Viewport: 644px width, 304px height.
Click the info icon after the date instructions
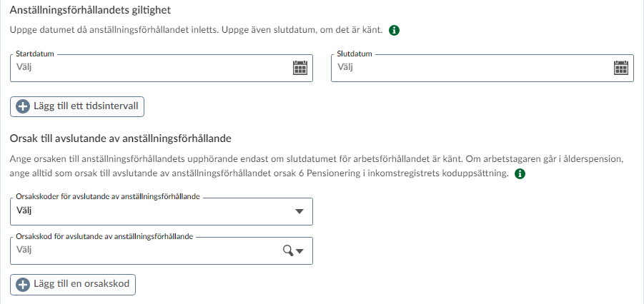tap(394, 31)
